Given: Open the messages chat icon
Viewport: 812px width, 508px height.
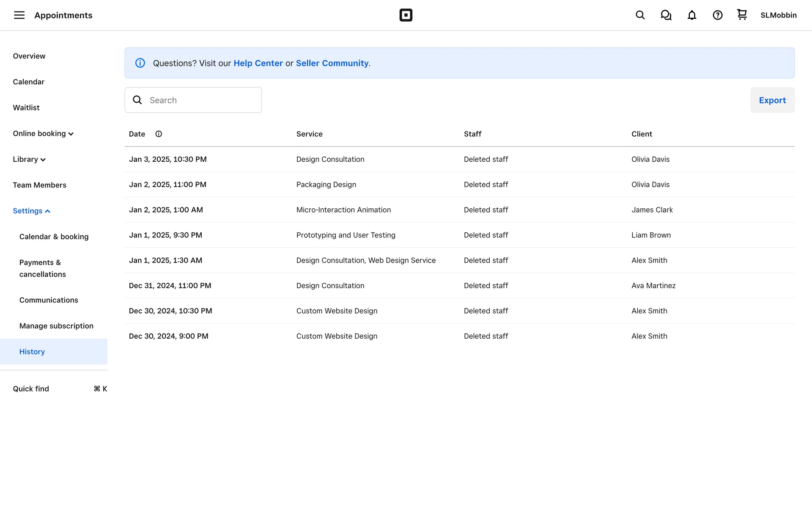Looking at the screenshot, I should point(666,15).
